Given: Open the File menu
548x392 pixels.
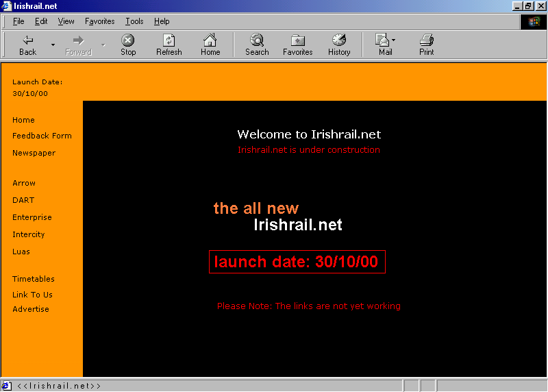Looking at the screenshot, I should [x=18, y=21].
